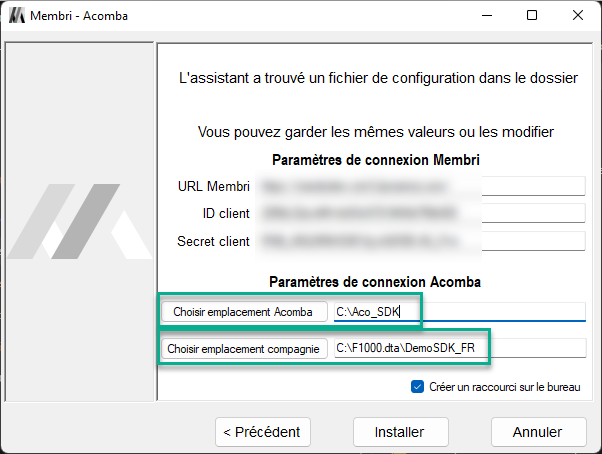Click into the ID client field
Screen dimensions: 602x454
click(x=418, y=213)
